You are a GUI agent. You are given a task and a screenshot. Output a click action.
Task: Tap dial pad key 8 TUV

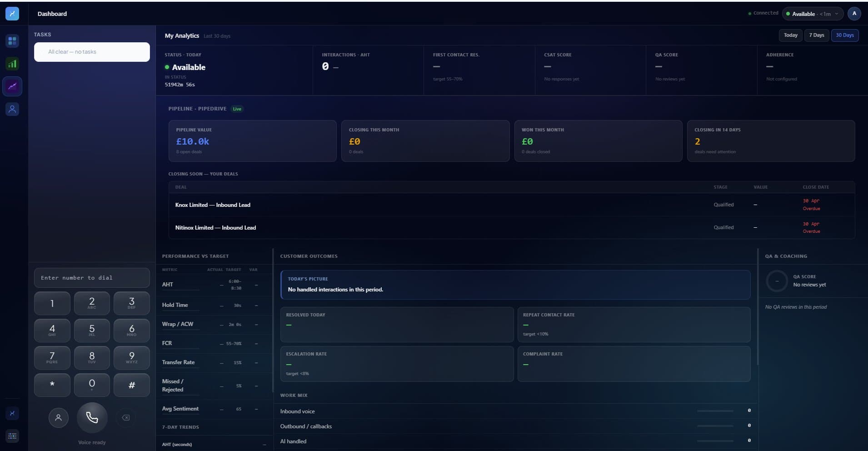(92, 358)
